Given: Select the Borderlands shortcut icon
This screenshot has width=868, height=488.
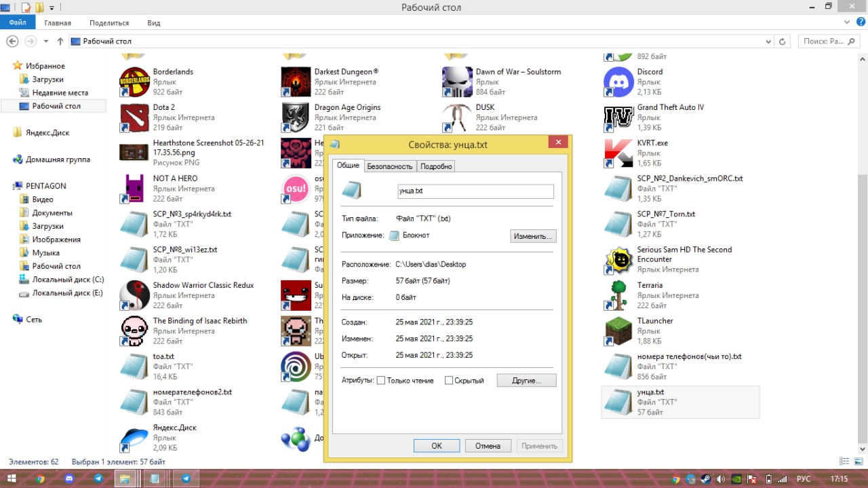Looking at the screenshot, I should (x=134, y=82).
